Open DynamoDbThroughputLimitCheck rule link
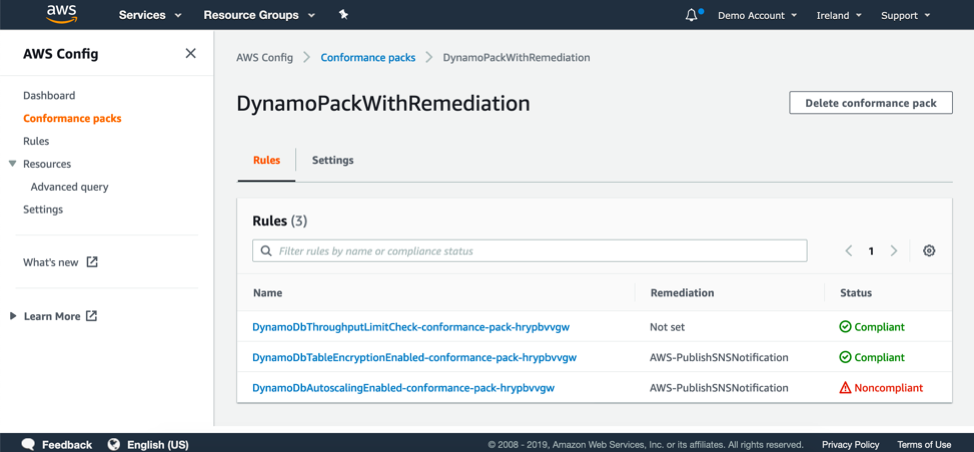 (411, 327)
